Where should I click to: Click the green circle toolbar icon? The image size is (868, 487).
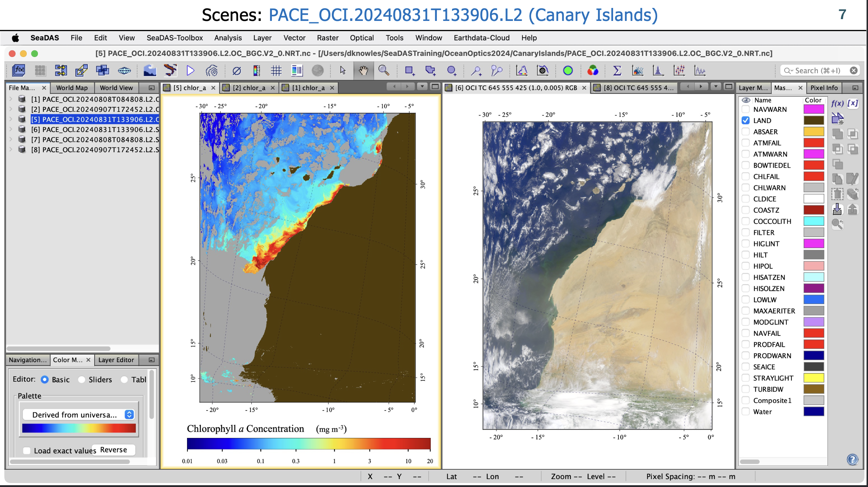tap(568, 71)
